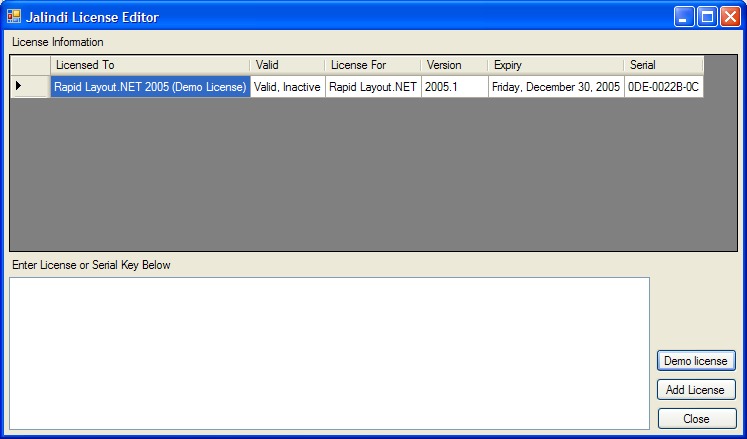Sort by the Serial column header
Image resolution: width=747 pixels, height=439 pixels.
point(664,65)
